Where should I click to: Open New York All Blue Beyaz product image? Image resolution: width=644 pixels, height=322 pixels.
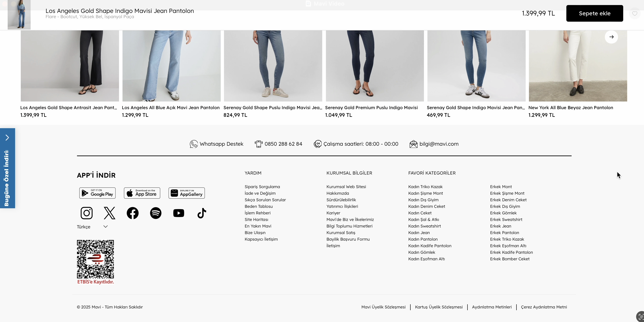578,66
